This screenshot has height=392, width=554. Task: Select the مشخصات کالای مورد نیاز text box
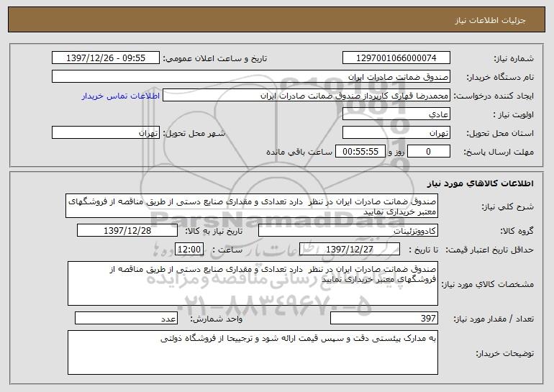(x=253, y=283)
